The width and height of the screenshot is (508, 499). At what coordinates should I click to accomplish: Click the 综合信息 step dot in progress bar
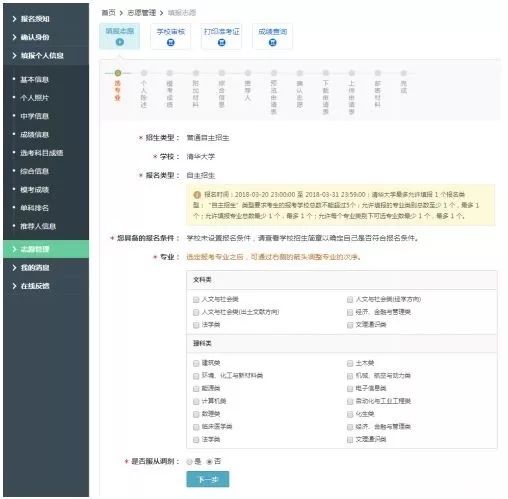(222, 73)
